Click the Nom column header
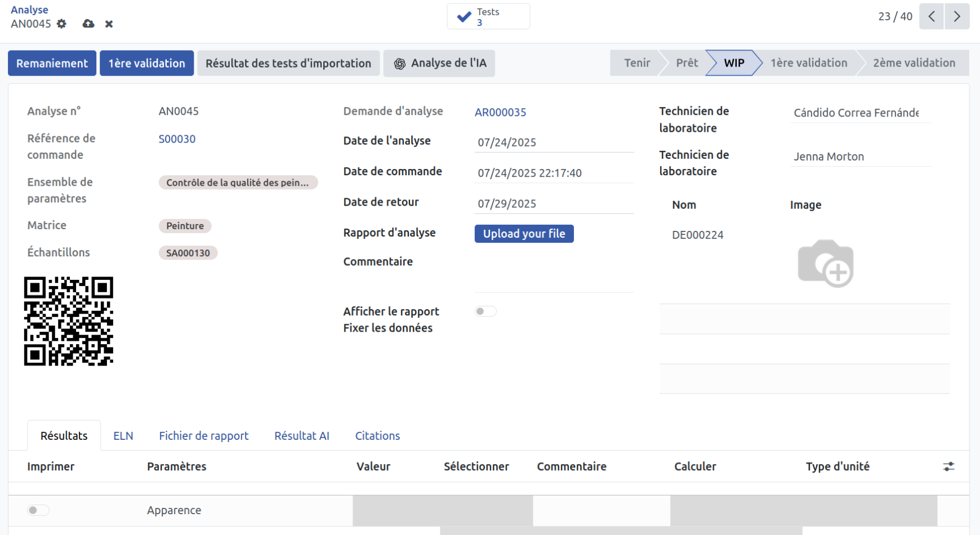Screen dimensions: 980x535 pyautogui.click(x=684, y=205)
